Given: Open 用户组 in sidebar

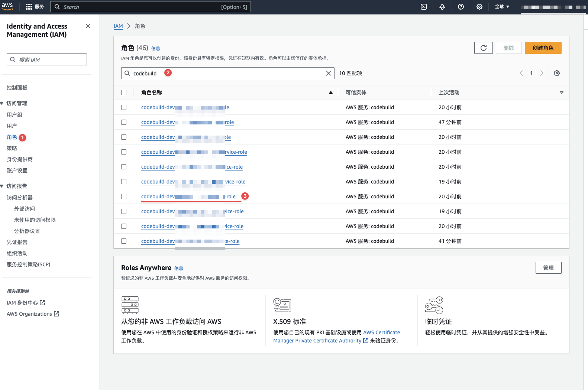Looking at the screenshot, I should coord(14,115).
